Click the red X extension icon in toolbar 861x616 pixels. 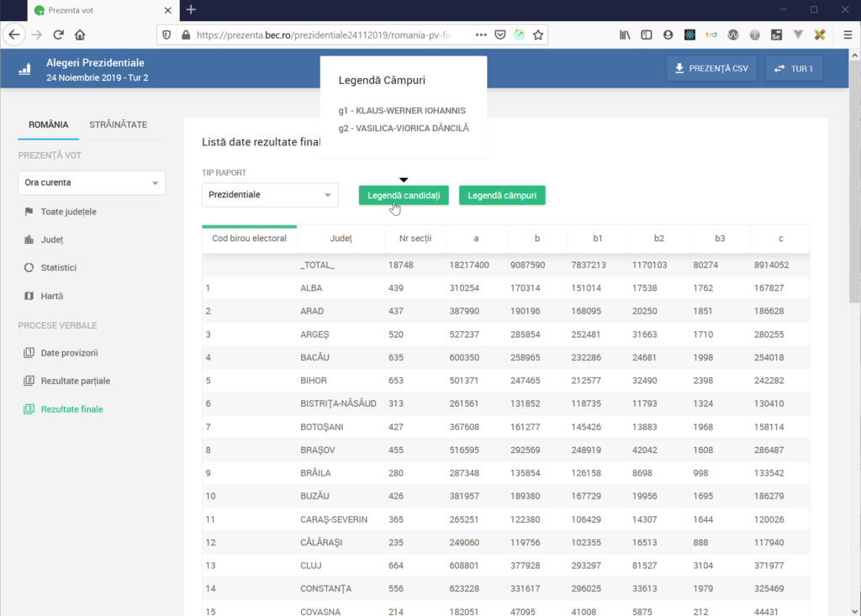click(x=820, y=34)
